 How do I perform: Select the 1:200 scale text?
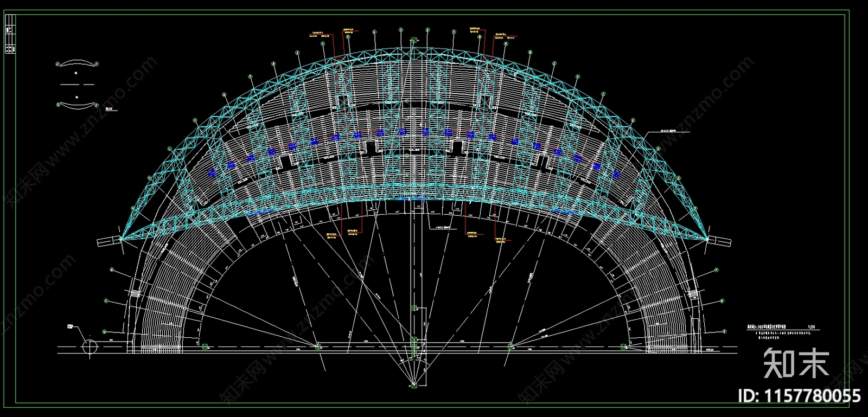[812, 327]
